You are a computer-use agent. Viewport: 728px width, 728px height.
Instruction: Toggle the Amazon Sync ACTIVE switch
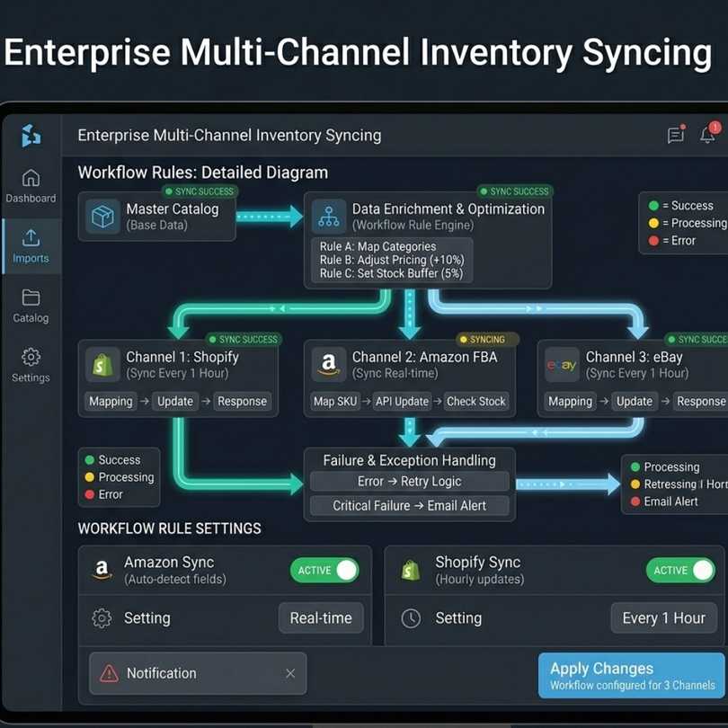pos(325,570)
